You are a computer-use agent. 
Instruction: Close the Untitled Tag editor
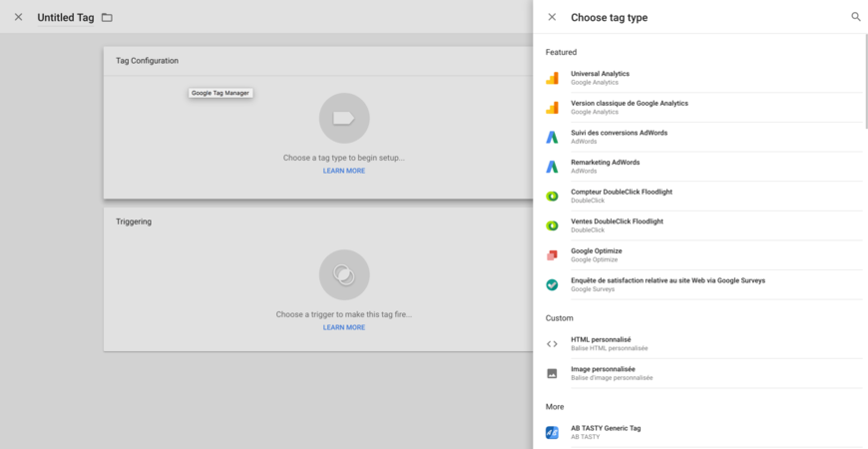[x=18, y=17]
